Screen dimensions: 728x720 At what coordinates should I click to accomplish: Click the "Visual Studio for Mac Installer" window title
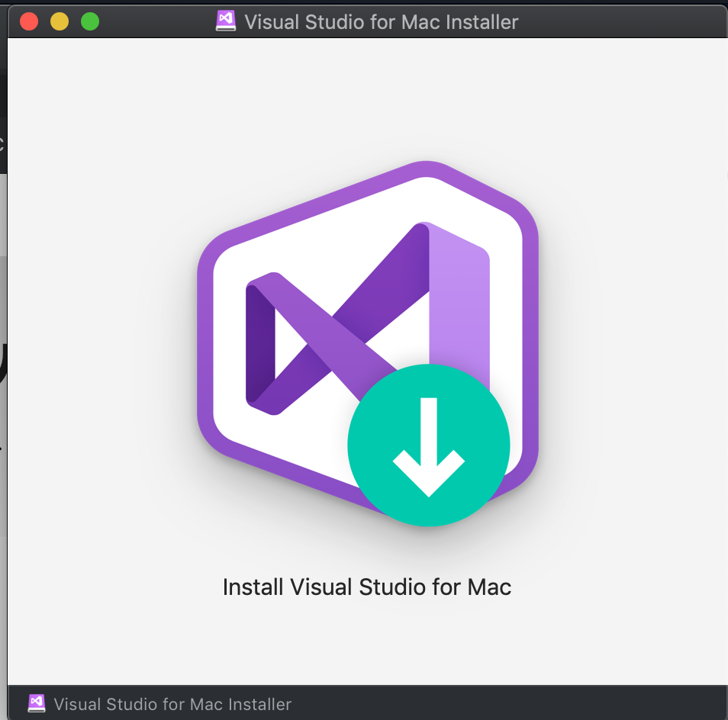click(x=382, y=22)
